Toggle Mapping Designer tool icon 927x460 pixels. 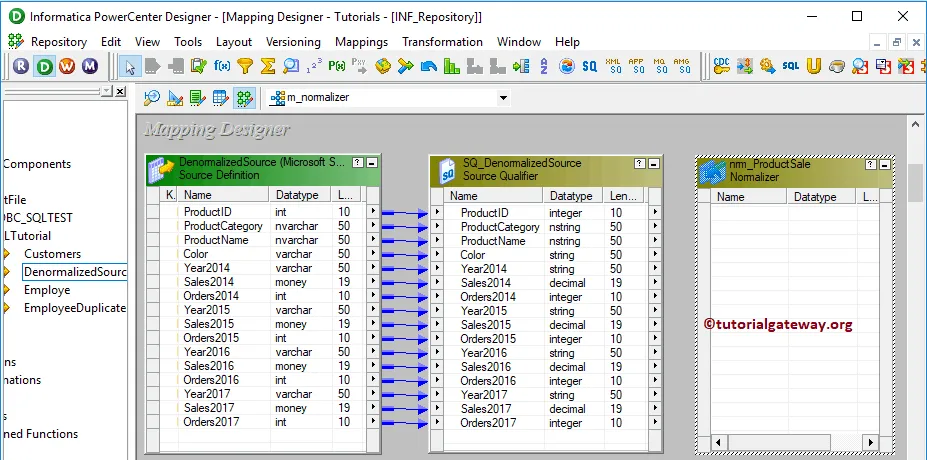click(244, 98)
